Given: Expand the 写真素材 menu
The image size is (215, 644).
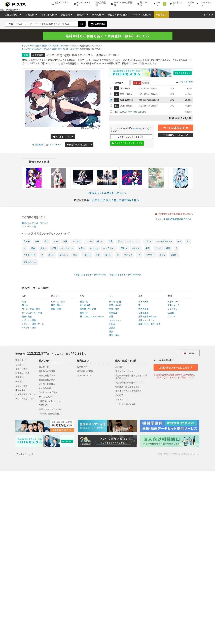Looking at the screenshot, I should click(31, 15).
